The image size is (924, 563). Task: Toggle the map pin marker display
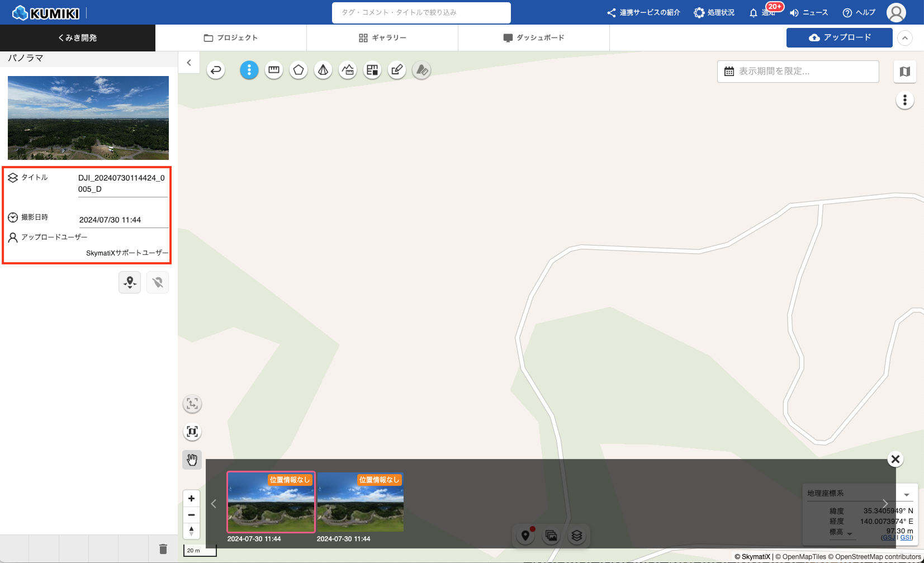click(x=525, y=536)
